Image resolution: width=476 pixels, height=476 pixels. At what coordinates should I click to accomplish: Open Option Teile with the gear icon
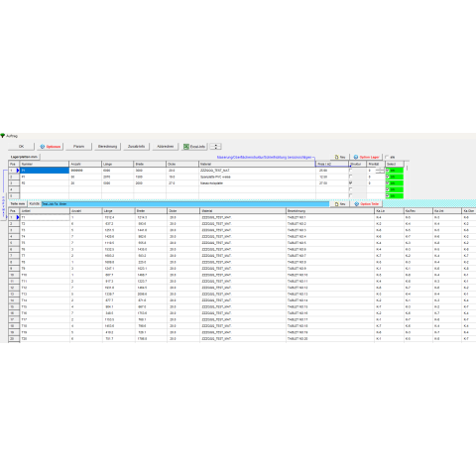pos(357,204)
